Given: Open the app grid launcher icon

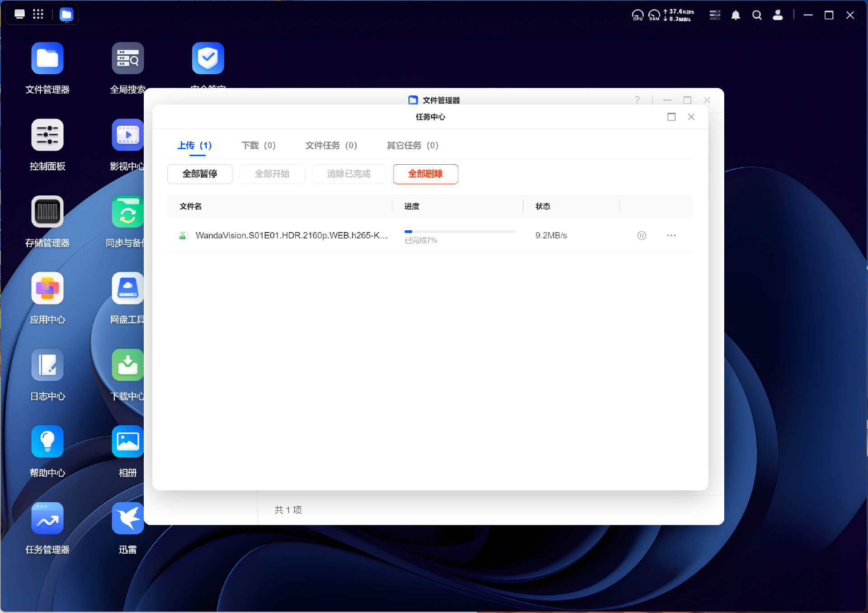Looking at the screenshot, I should tap(38, 14).
